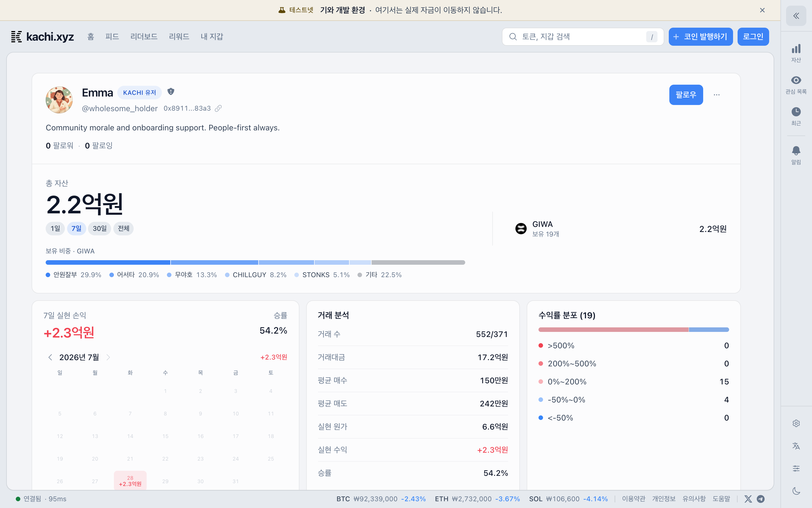Click the GIWA chain logo icon
This screenshot has width=812, height=508.
521,229
